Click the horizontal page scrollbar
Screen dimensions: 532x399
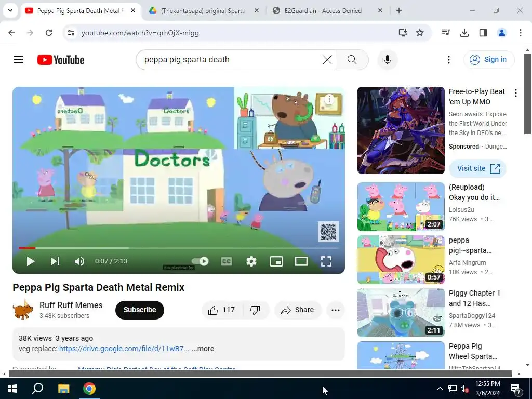(260, 374)
